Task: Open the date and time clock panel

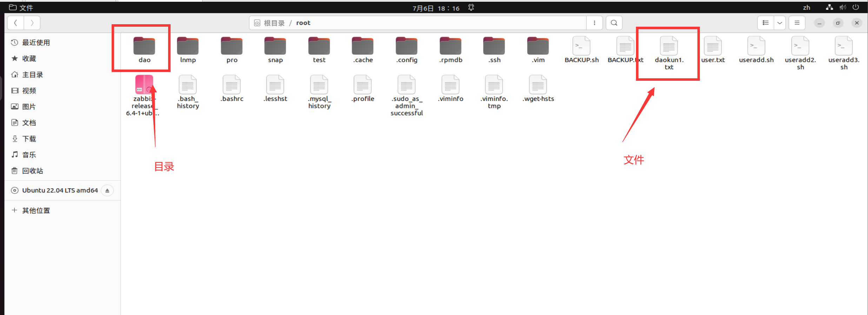Action: coord(436,8)
